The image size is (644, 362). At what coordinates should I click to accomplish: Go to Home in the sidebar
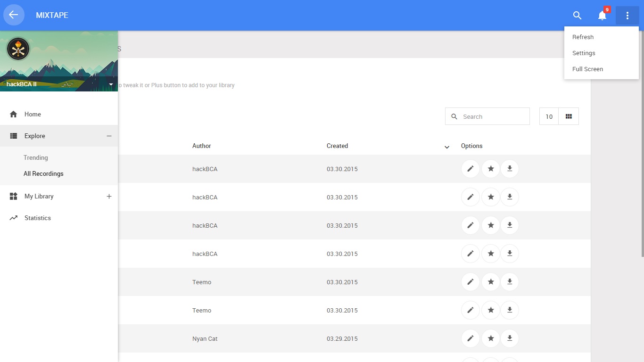(x=59, y=114)
